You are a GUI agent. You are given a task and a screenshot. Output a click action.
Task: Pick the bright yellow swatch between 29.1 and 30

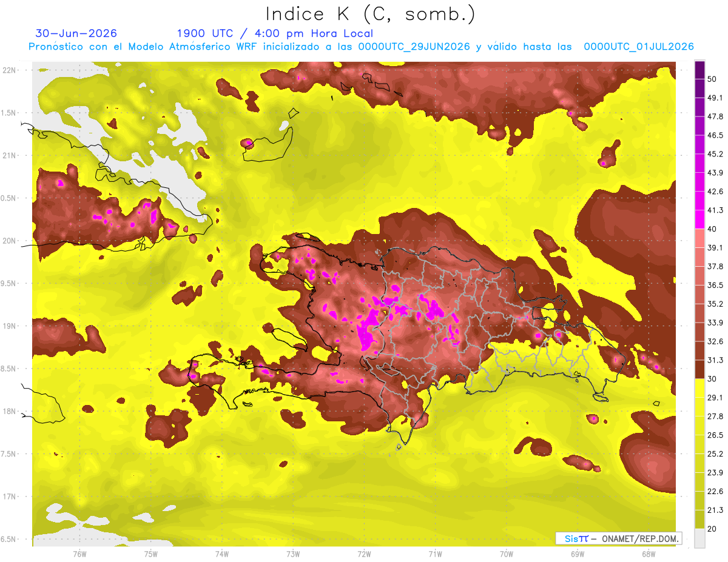click(699, 389)
